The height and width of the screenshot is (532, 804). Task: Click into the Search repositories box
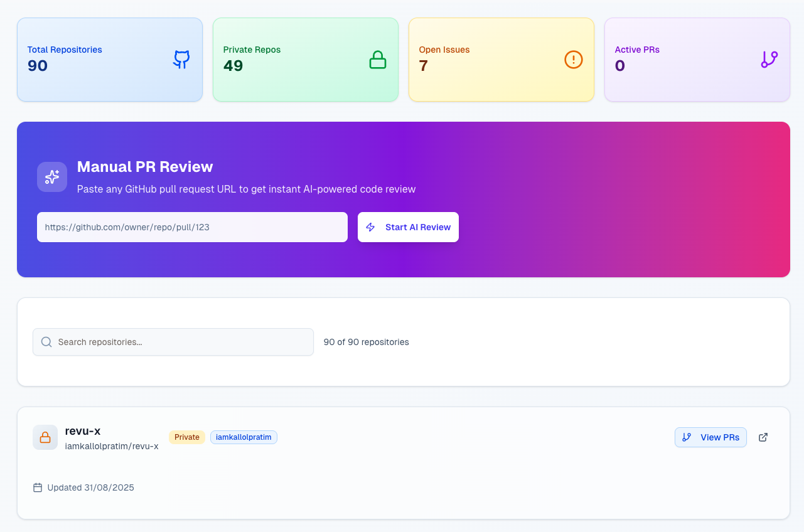pos(182,342)
